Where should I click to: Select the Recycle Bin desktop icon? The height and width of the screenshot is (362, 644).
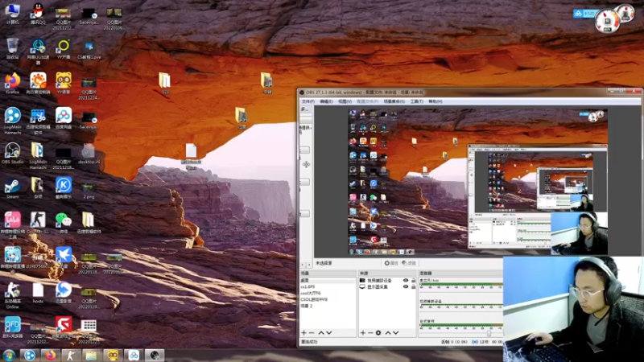tap(12, 48)
